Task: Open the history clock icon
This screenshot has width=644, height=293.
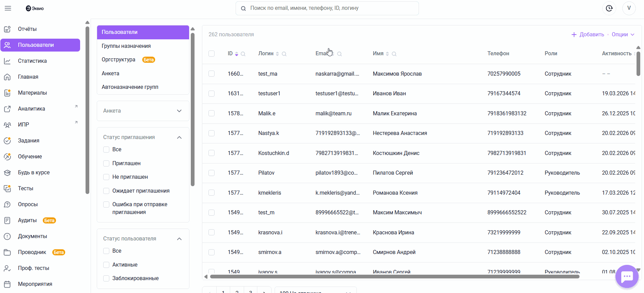Action: click(609, 8)
